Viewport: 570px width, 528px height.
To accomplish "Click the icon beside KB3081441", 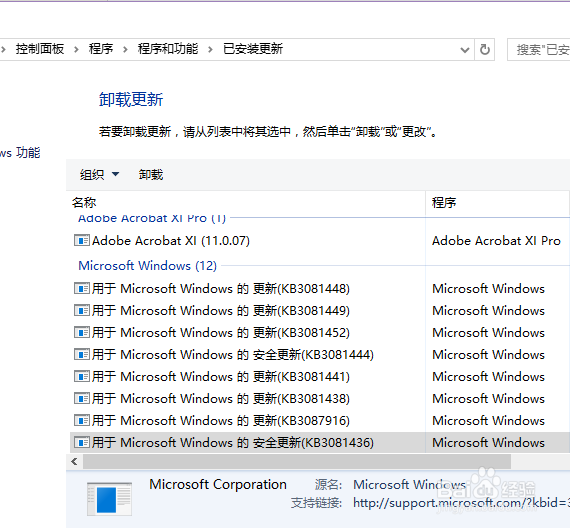I will click(82, 376).
